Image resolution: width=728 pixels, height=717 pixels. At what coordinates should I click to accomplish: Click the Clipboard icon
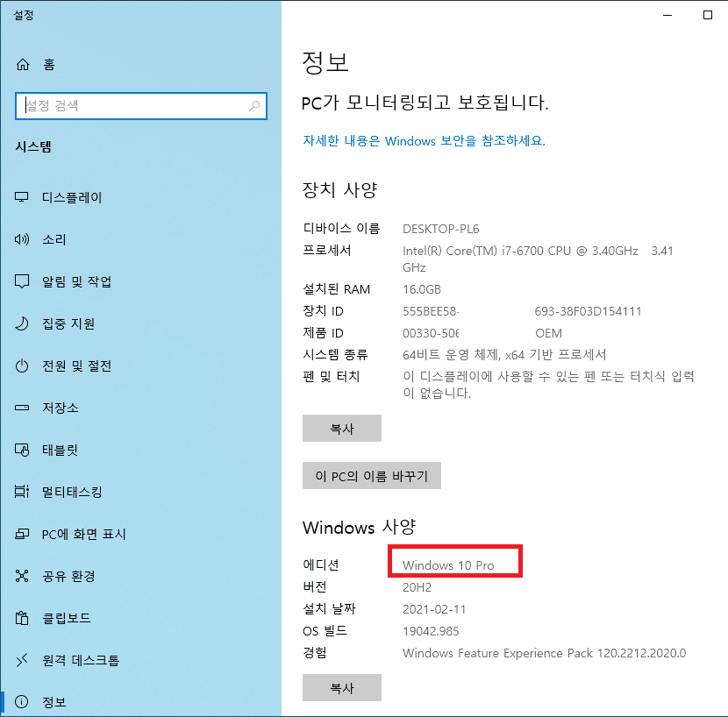(x=22, y=618)
